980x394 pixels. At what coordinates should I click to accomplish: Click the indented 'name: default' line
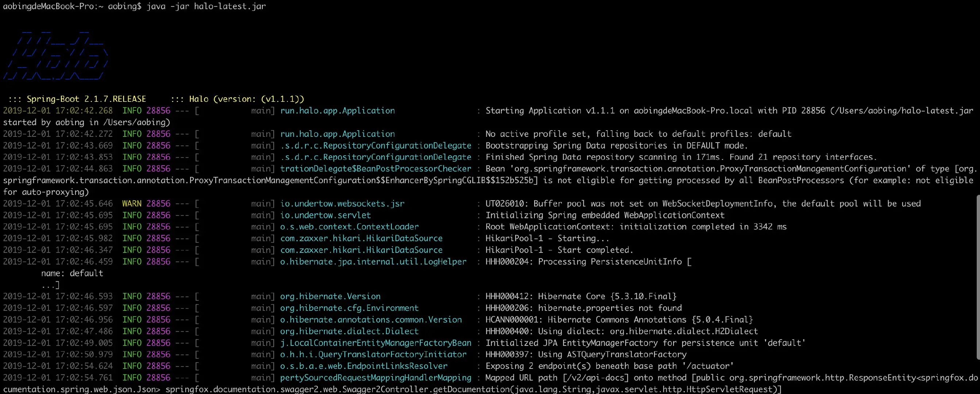tap(72, 274)
